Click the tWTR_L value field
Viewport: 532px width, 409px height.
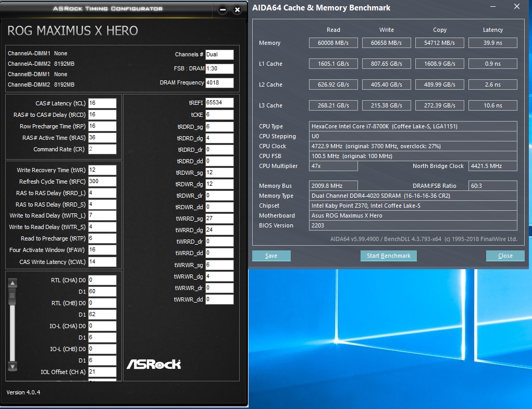click(x=102, y=215)
